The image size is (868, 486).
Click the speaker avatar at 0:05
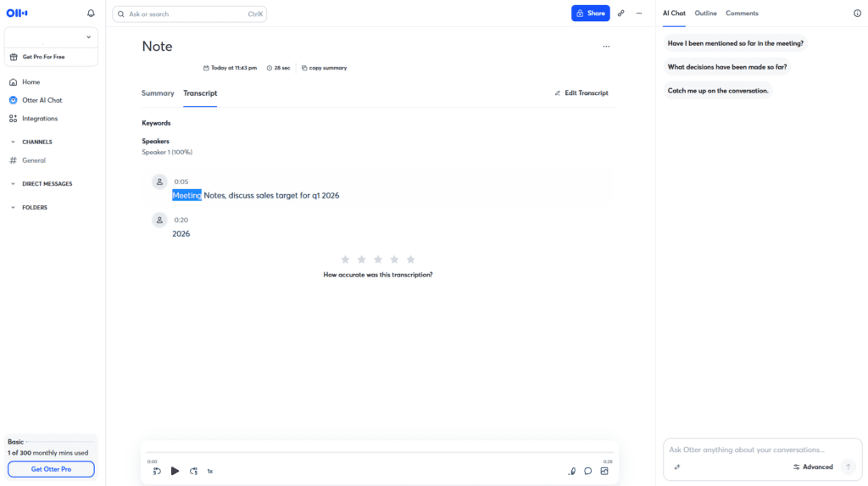click(x=159, y=182)
